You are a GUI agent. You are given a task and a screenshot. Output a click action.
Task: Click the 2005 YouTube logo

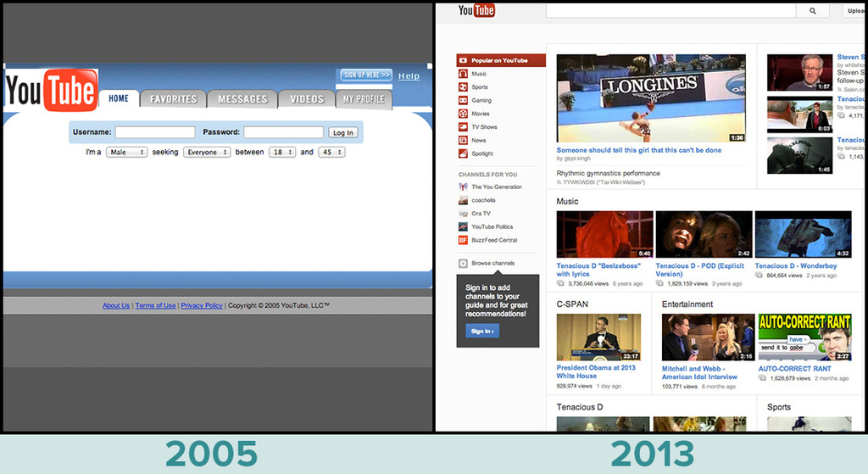52,89
